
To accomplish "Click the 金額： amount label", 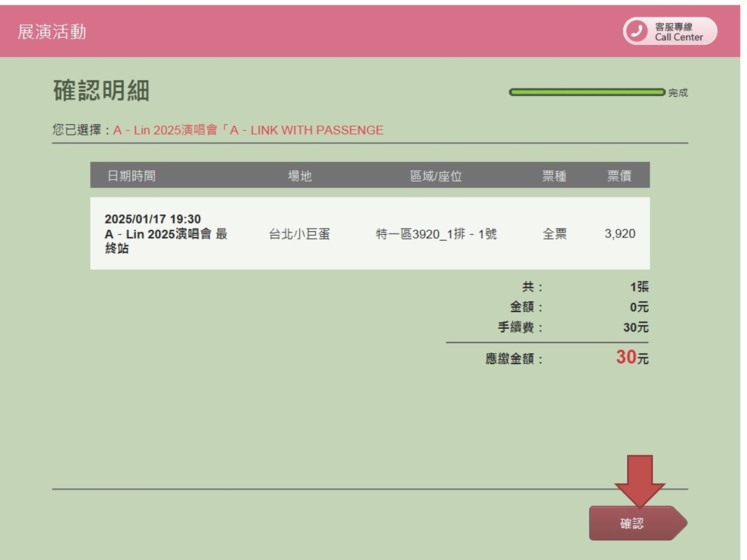I will click(x=526, y=307).
